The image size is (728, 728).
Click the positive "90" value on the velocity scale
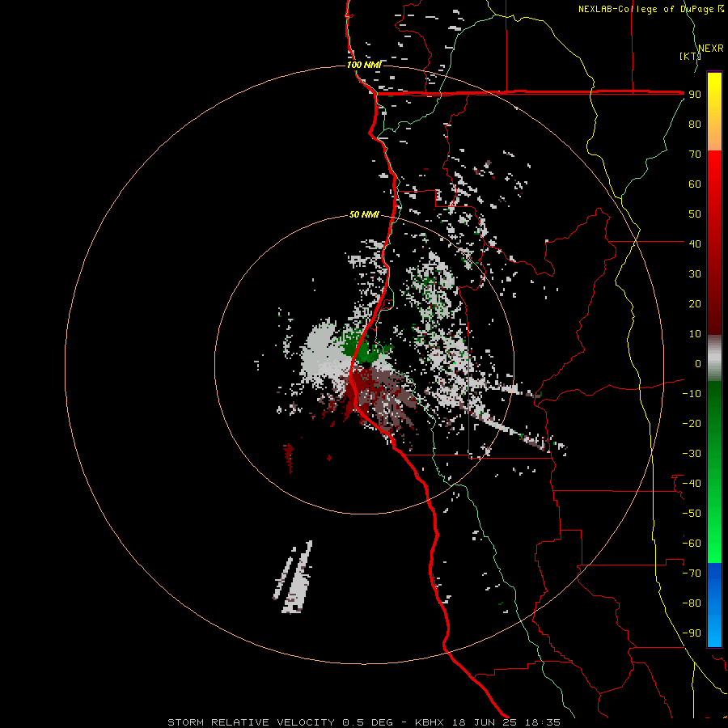pyautogui.click(x=695, y=95)
